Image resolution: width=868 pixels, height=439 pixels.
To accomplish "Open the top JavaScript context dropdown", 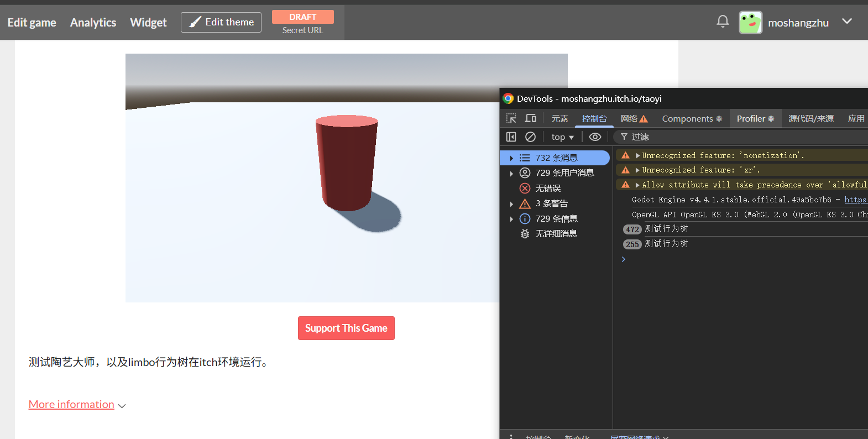I will pos(562,137).
